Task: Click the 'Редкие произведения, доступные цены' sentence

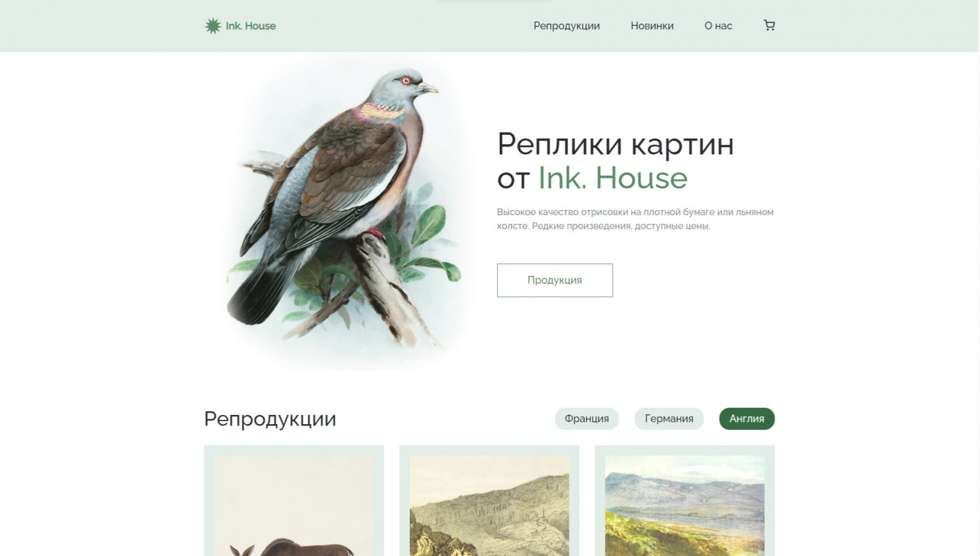Action: 621,226
